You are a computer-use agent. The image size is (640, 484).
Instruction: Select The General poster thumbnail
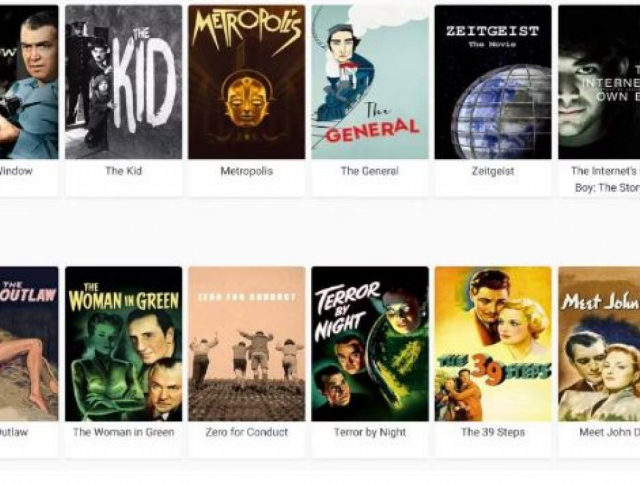[x=370, y=82]
